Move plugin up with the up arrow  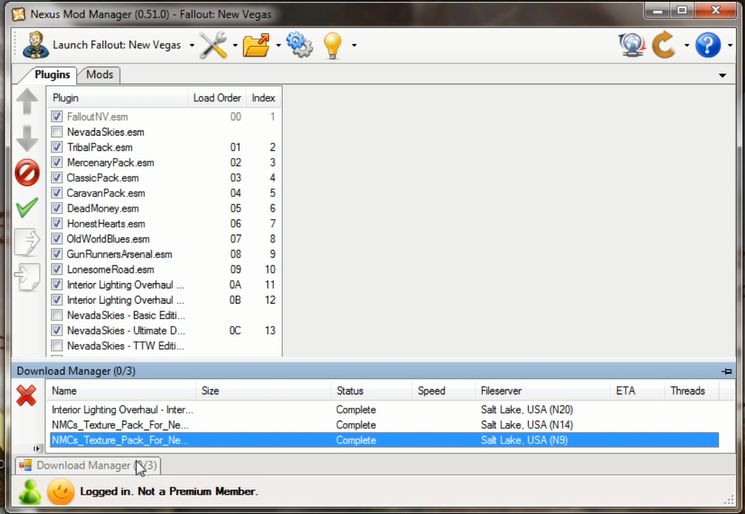[x=27, y=101]
